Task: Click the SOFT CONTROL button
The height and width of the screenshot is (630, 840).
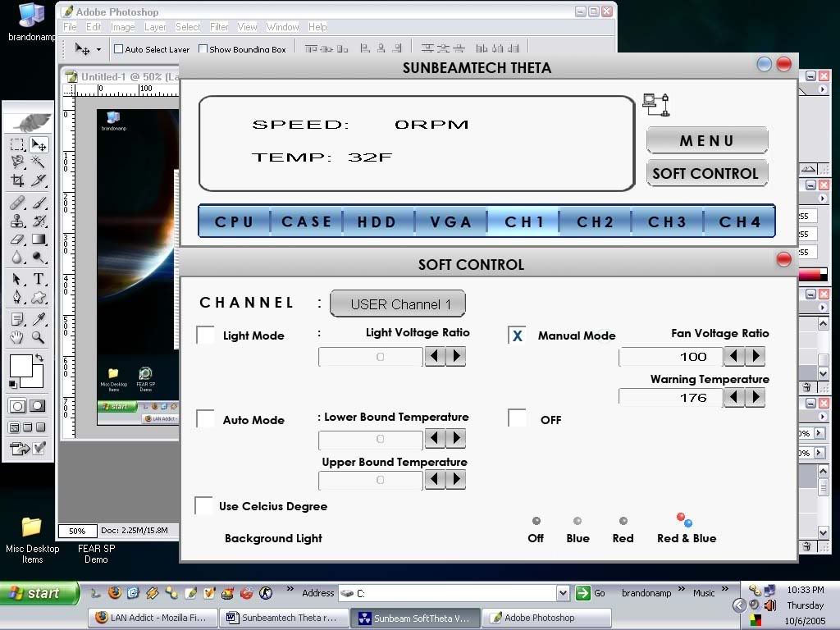Action: 707,173
